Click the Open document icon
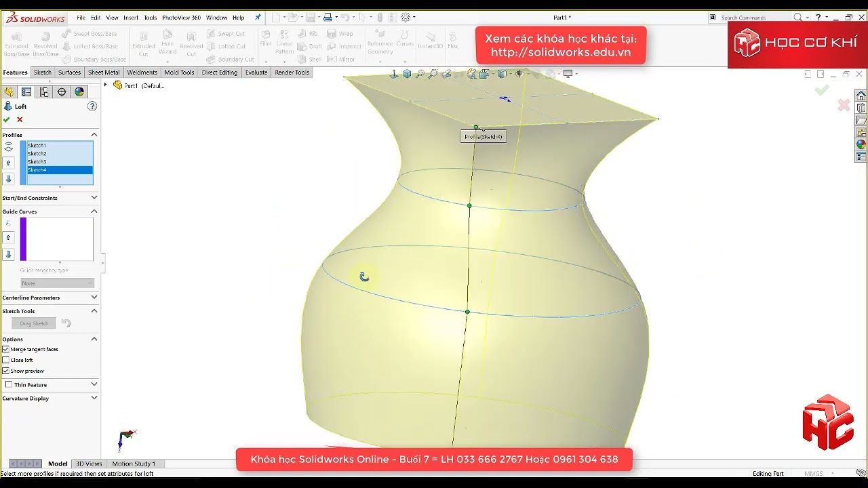868x488 pixels. point(292,18)
